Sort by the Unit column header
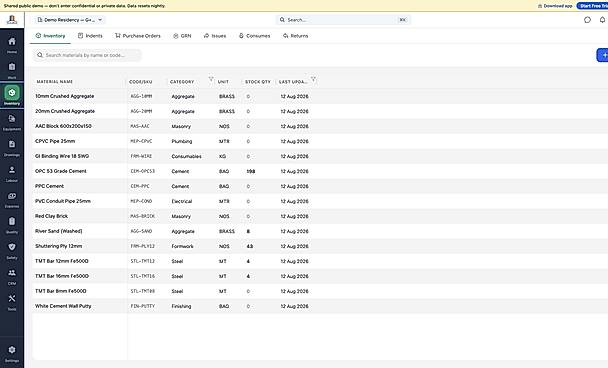 point(223,82)
